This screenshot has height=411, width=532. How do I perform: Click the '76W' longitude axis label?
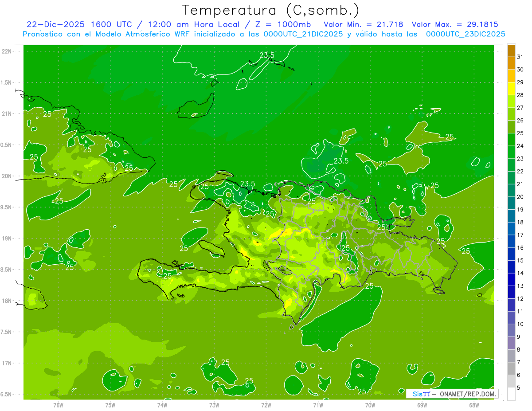(58, 405)
